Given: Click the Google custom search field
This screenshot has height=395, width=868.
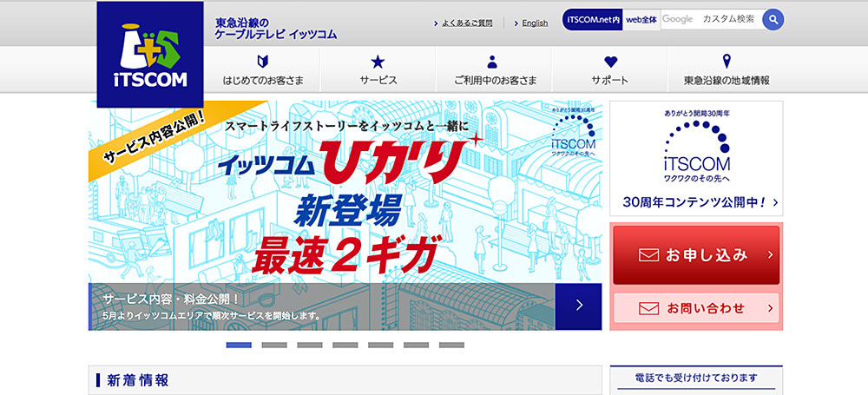Looking at the screenshot, I should coord(712,19).
